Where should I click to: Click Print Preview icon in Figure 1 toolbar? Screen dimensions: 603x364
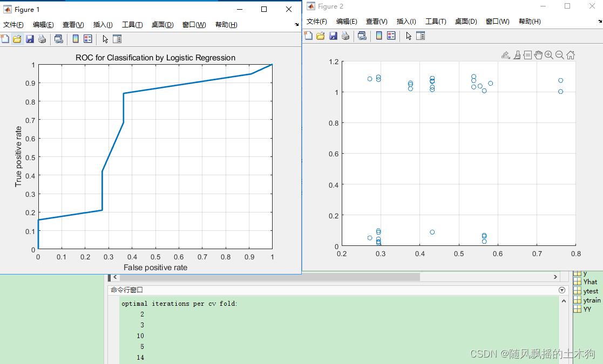[x=58, y=39]
